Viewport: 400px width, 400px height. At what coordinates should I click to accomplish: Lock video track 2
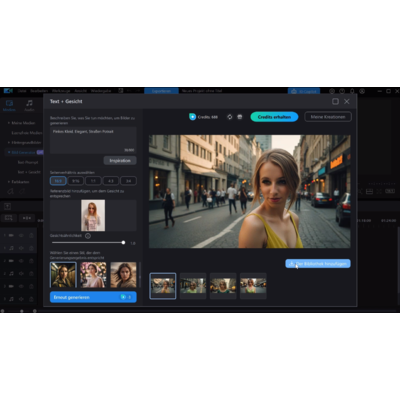click(31, 261)
